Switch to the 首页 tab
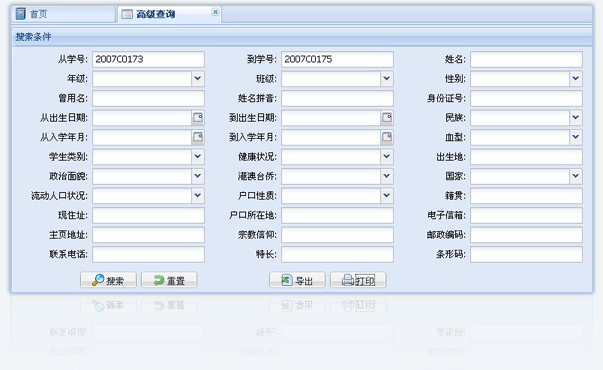This screenshot has height=370, width=603. 63,14
